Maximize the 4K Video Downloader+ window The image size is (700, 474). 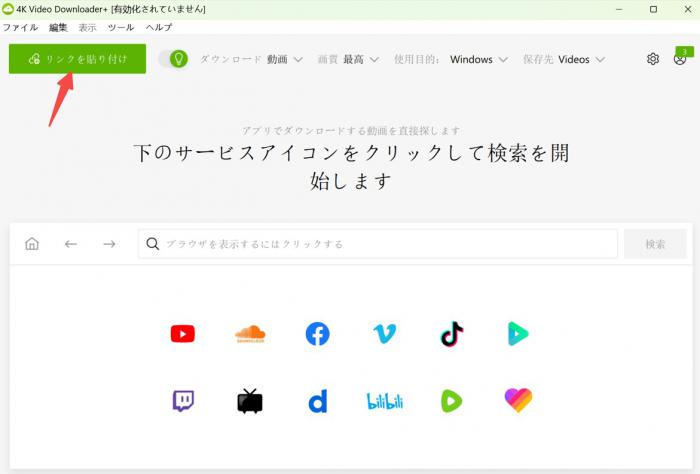click(x=653, y=9)
